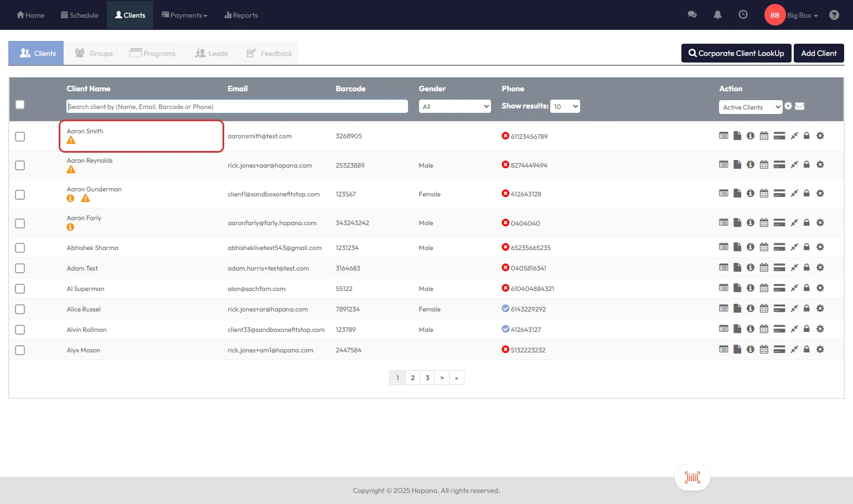Open the Active Clients status dropdown
The height and width of the screenshot is (504, 853).
click(750, 107)
